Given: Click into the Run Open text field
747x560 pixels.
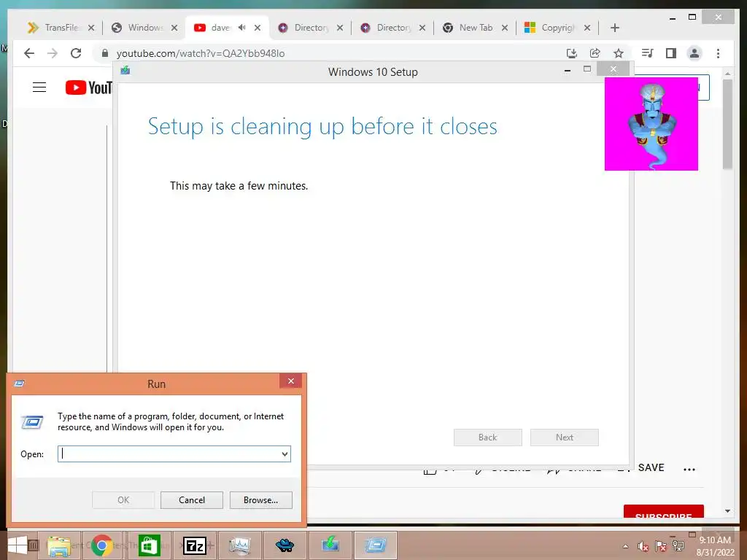Looking at the screenshot, I should pos(169,454).
